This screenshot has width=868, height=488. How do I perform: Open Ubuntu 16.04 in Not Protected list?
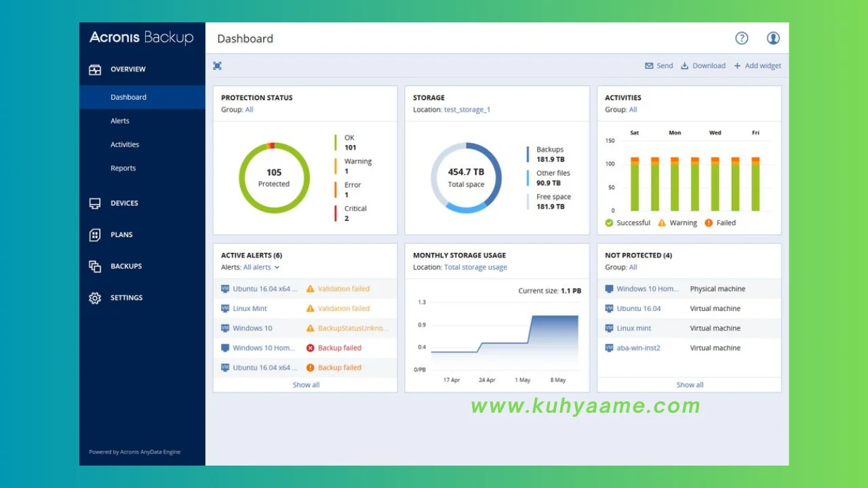tap(639, 308)
